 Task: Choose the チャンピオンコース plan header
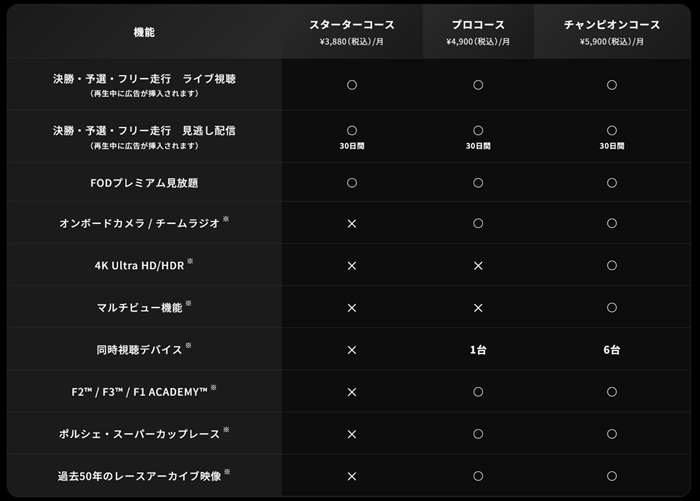coord(611,24)
